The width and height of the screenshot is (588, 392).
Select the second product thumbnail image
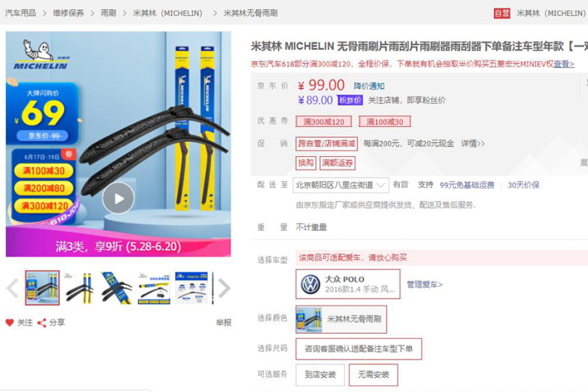80,288
